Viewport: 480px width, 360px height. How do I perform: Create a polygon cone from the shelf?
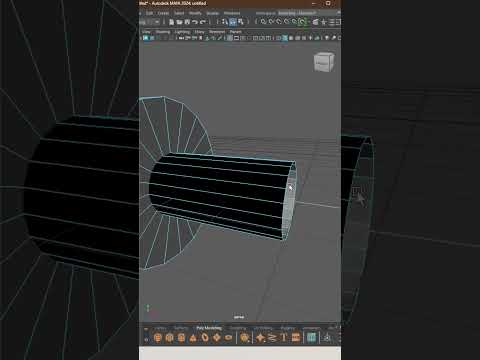point(193,338)
